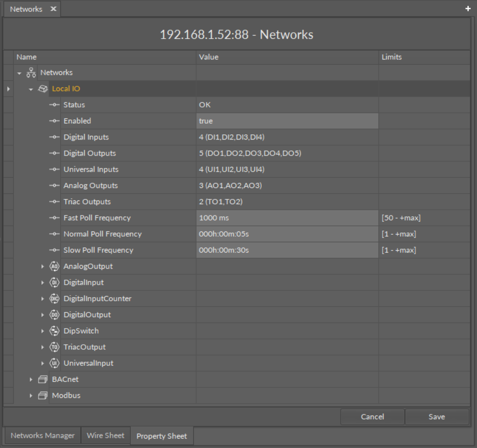Screen dimensions: 477x448
Task: Click the Local IO device icon
Action: [43, 88]
